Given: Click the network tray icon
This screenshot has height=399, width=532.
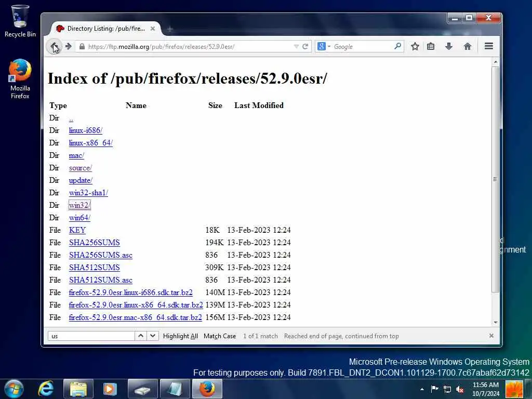Looking at the screenshot, I should [447, 389].
